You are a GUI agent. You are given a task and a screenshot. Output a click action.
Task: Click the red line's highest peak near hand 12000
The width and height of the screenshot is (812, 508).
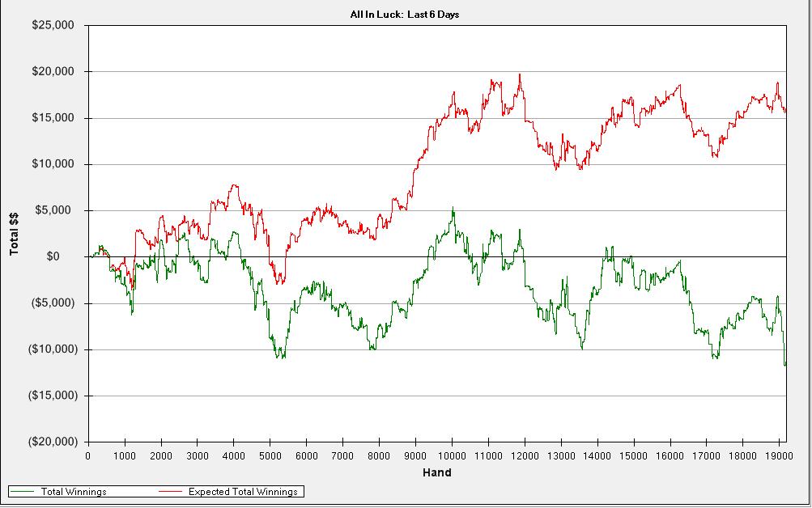[x=520, y=75]
